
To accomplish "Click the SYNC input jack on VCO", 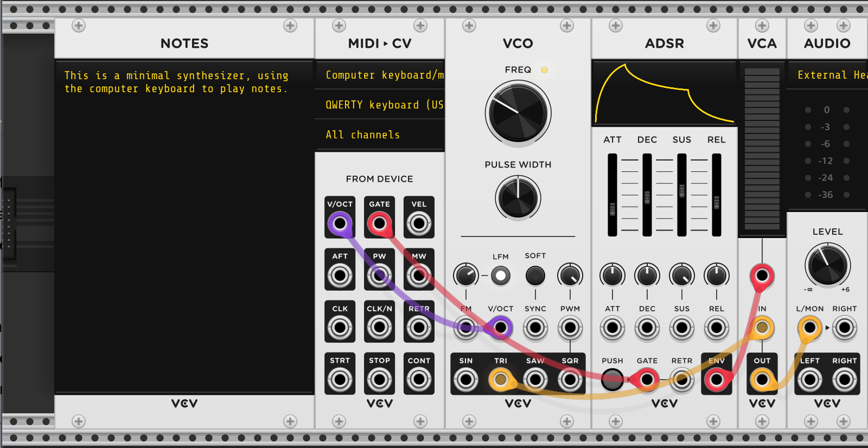I will (x=535, y=328).
